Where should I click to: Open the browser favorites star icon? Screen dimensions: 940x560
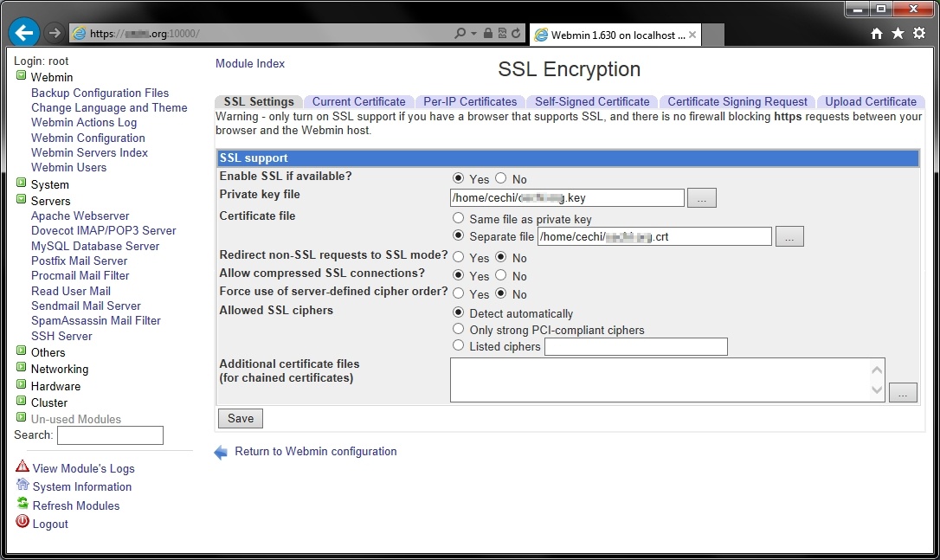[x=898, y=33]
